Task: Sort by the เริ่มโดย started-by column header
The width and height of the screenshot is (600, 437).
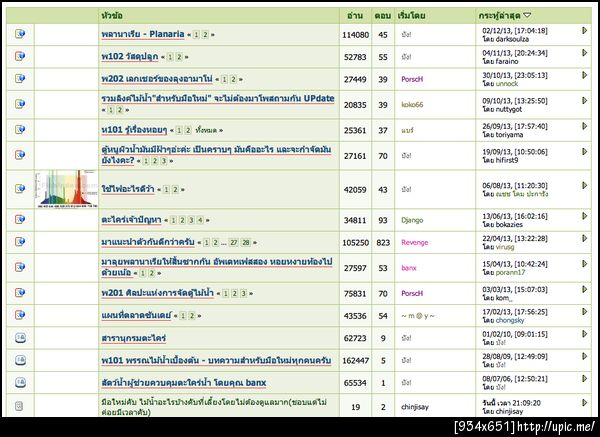Action: [x=411, y=16]
